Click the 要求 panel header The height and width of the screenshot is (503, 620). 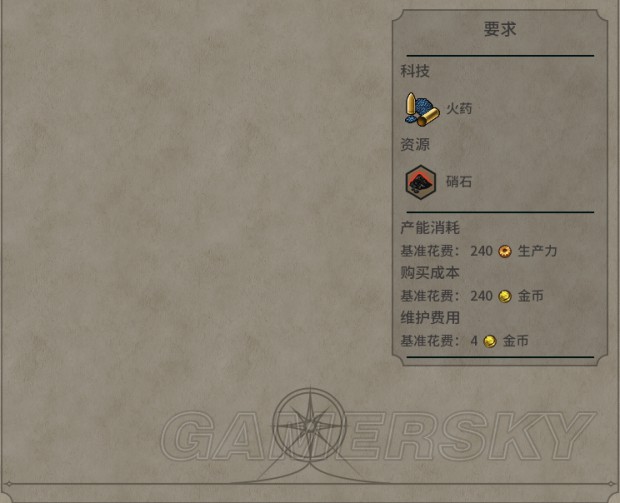point(500,29)
